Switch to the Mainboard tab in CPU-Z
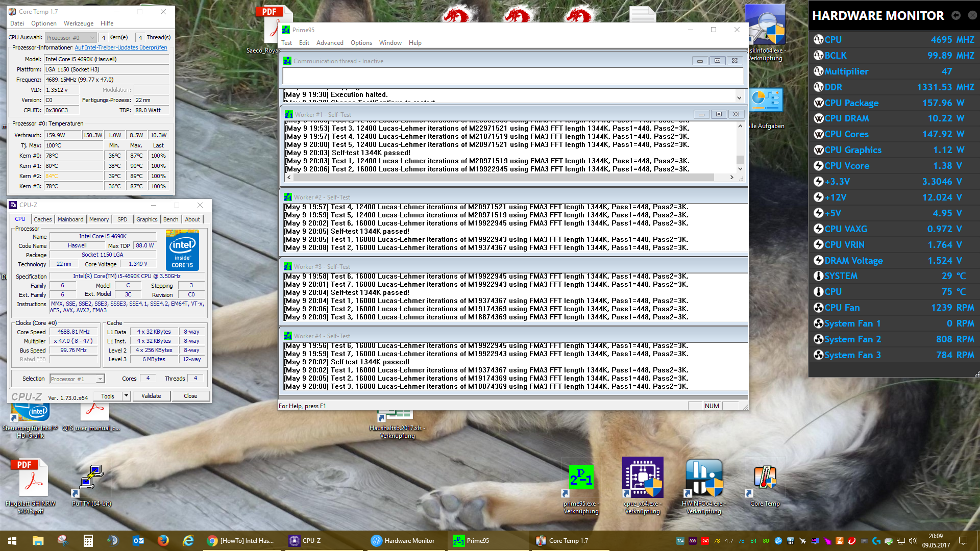Viewport: 980px width, 551px height. (x=70, y=219)
